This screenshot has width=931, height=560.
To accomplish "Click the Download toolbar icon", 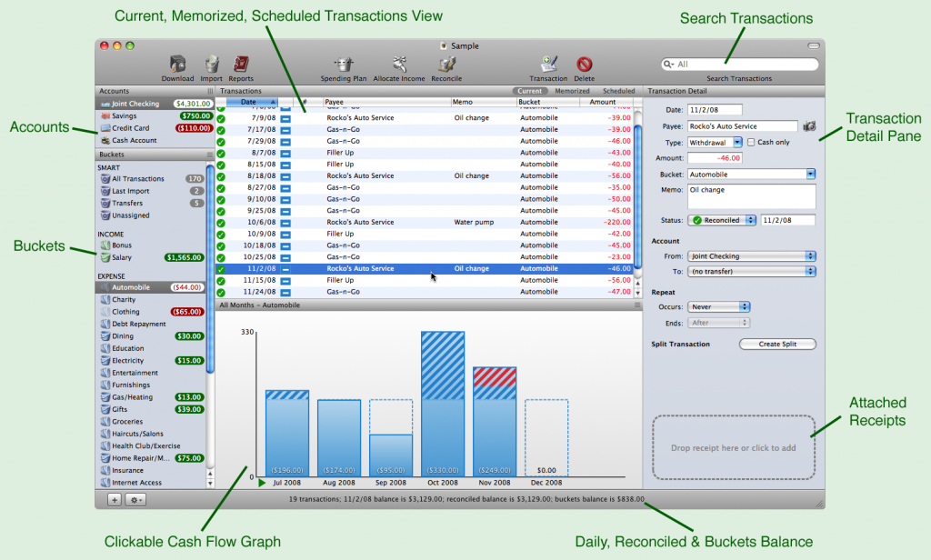I will coord(177,65).
